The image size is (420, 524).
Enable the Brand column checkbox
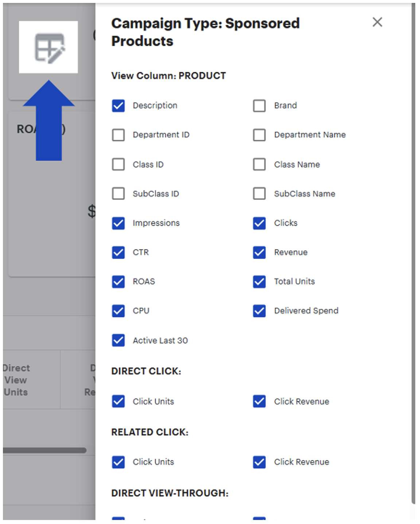[x=259, y=106]
